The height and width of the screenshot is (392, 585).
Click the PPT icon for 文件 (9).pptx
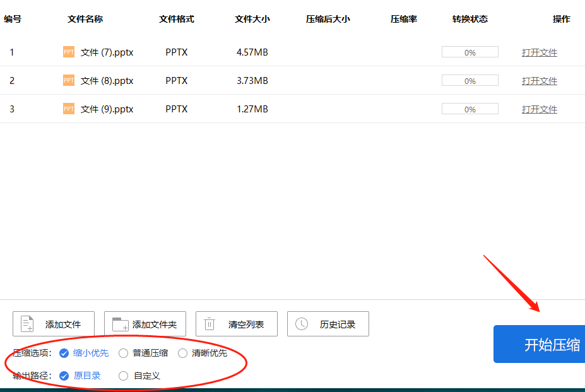coord(69,109)
